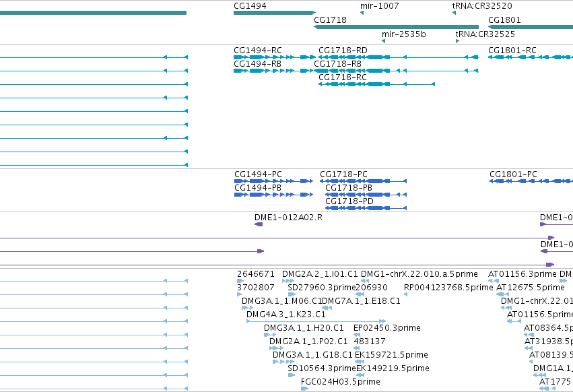Select the 483137 EST arrows
Viewport: 573px width, 392px height.
[x=357, y=348]
